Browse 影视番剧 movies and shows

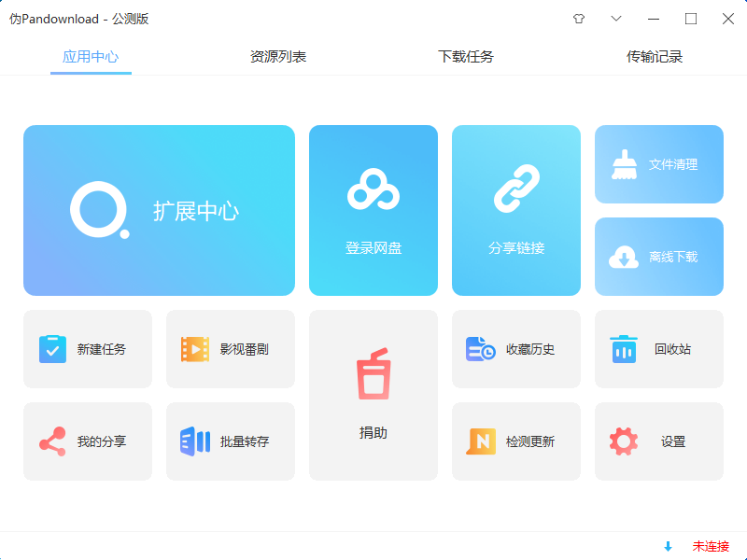pos(231,348)
